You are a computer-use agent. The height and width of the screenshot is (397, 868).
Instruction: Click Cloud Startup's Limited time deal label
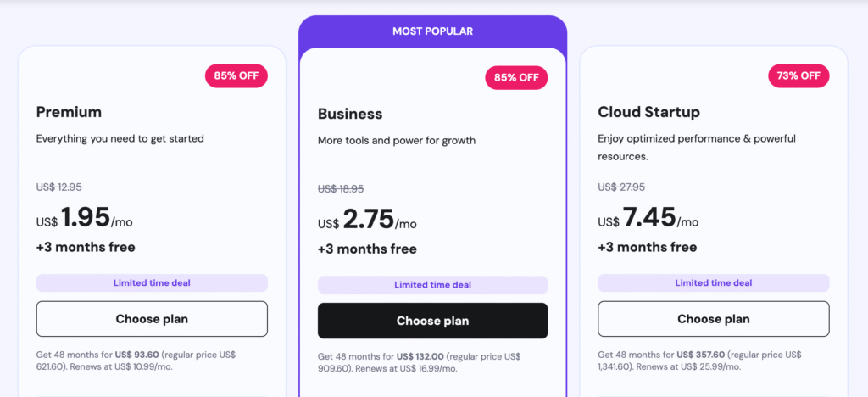coord(713,283)
